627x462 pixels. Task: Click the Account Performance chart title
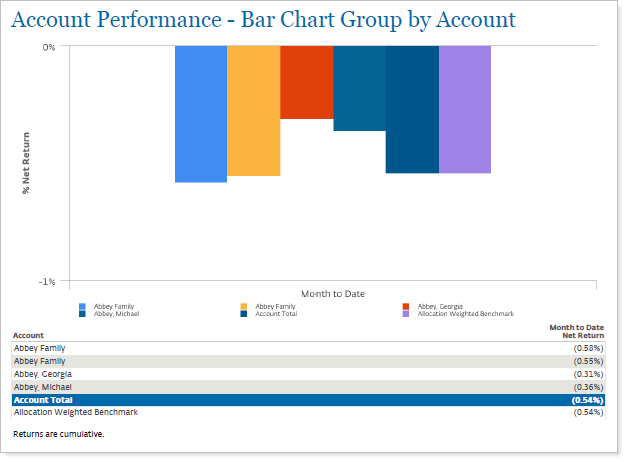[264, 20]
